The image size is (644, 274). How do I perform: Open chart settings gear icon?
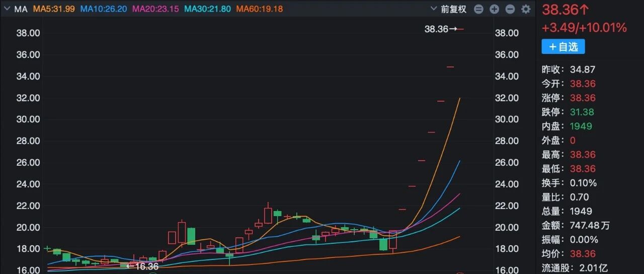click(x=526, y=9)
